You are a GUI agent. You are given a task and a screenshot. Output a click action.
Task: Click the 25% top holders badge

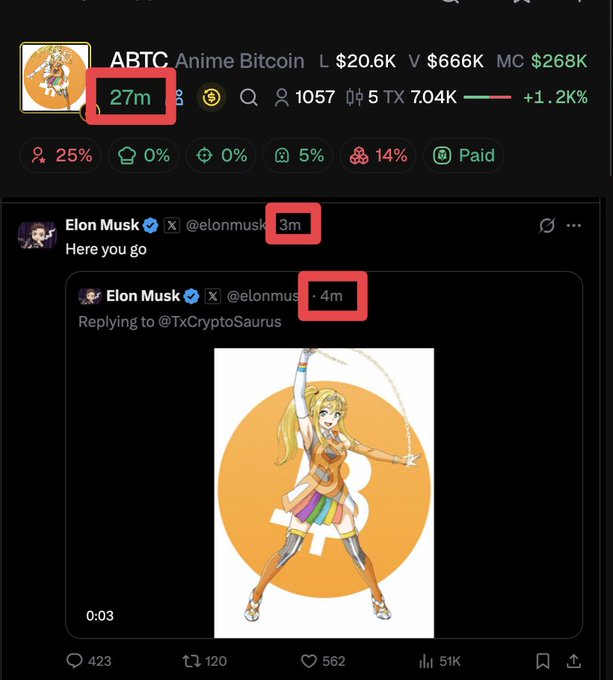click(61, 155)
